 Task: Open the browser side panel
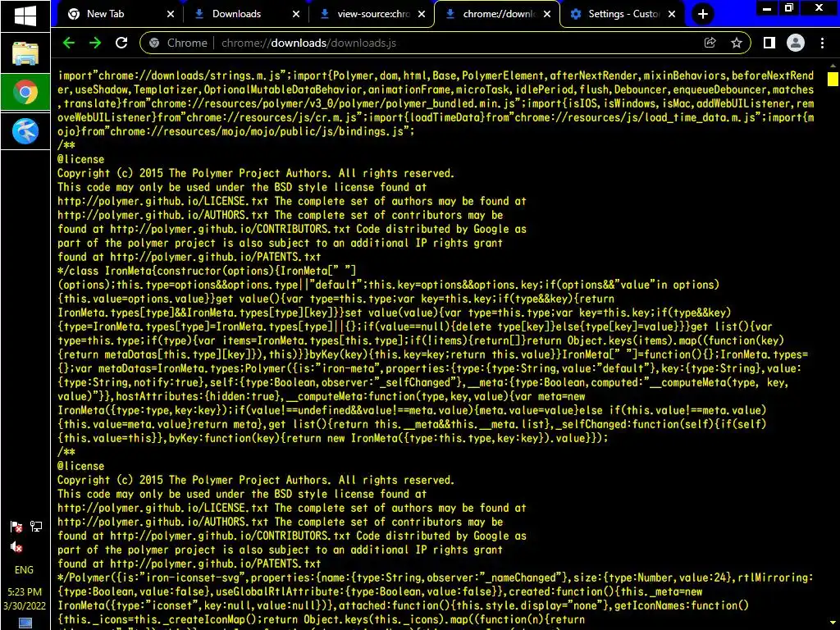(x=769, y=43)
